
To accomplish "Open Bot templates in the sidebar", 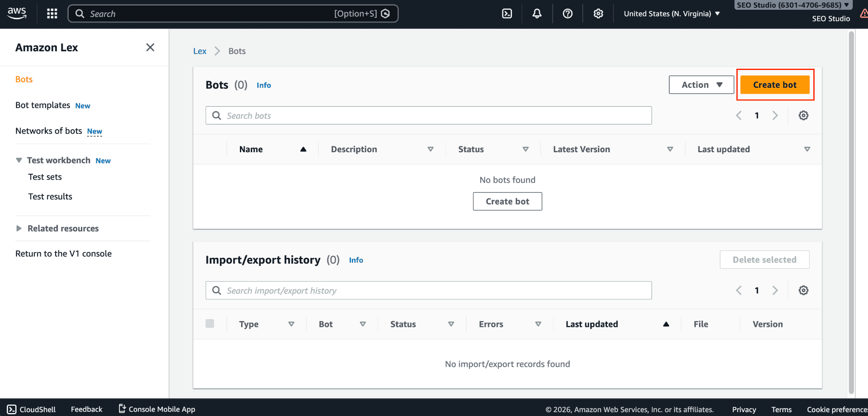I will [x=43, y=105].
